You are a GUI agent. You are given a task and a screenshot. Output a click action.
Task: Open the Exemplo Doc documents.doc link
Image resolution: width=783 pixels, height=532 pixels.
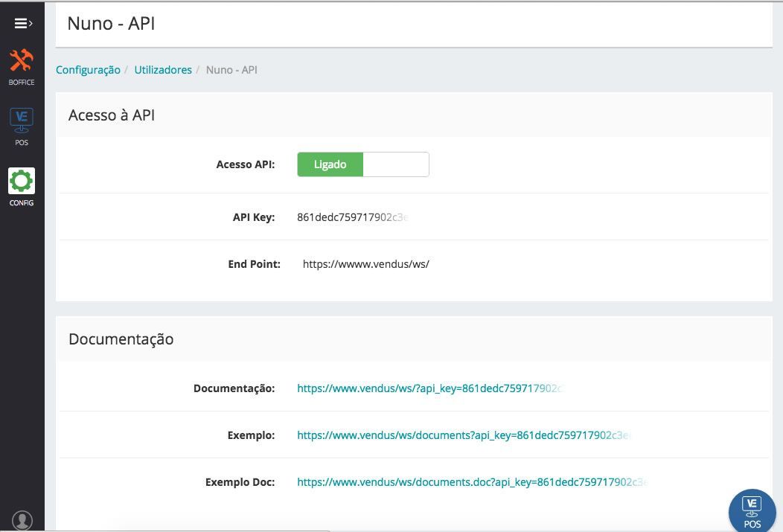(473, 482)
